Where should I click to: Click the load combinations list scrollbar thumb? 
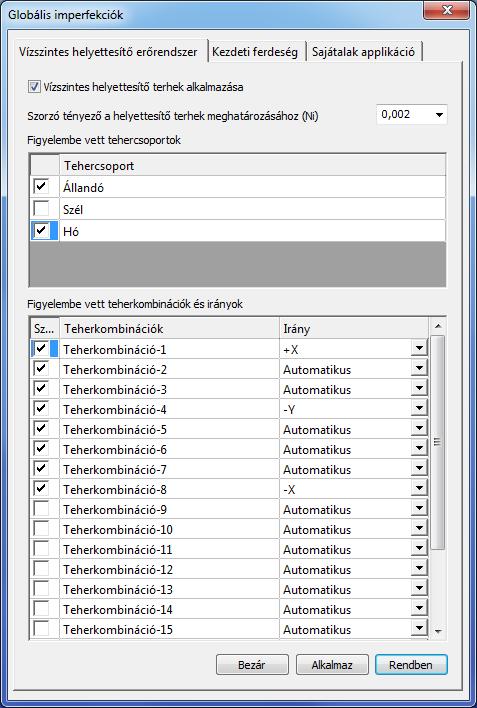point(437,442)
